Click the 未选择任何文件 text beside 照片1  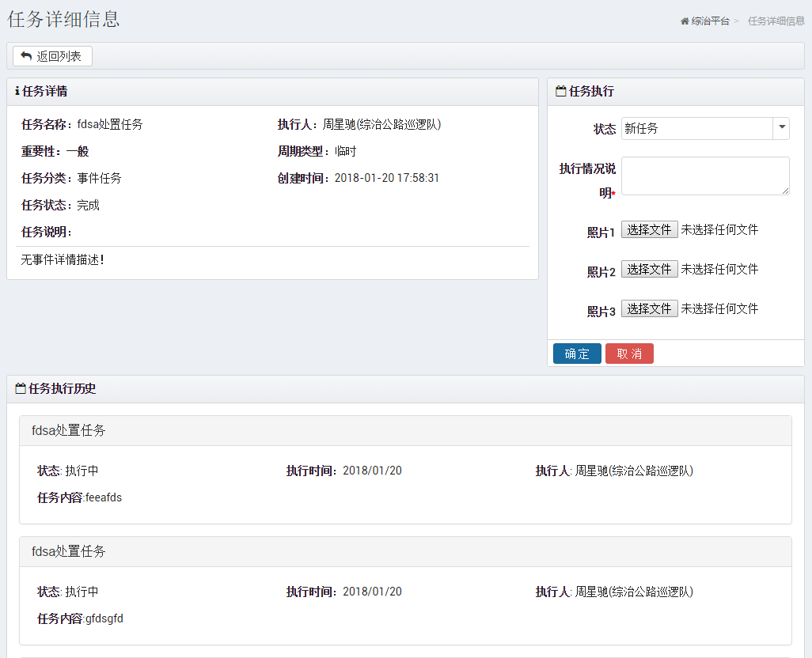pos(719,229)
